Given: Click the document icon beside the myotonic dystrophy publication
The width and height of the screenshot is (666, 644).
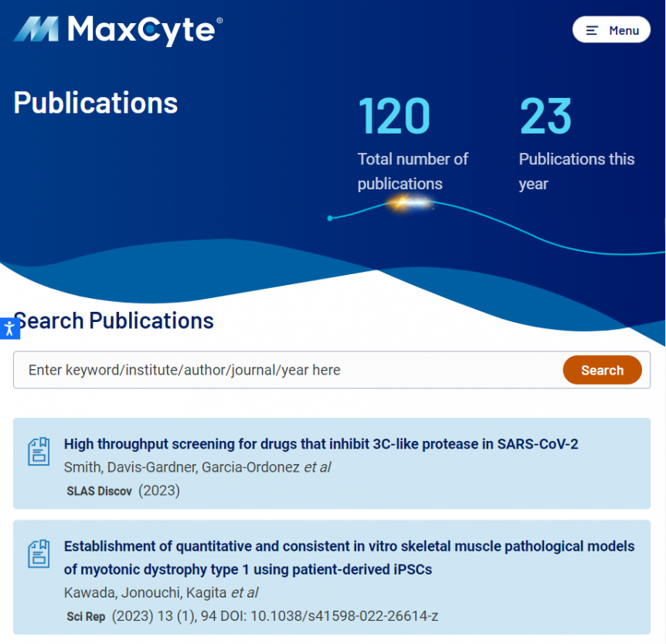Looking at the screenshot, I should coord(38,553).
